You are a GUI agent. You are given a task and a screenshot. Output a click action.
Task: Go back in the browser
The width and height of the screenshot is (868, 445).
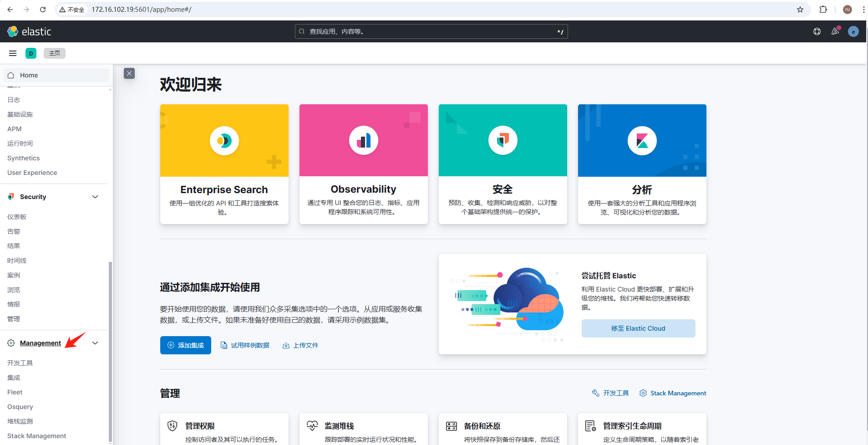10,10
